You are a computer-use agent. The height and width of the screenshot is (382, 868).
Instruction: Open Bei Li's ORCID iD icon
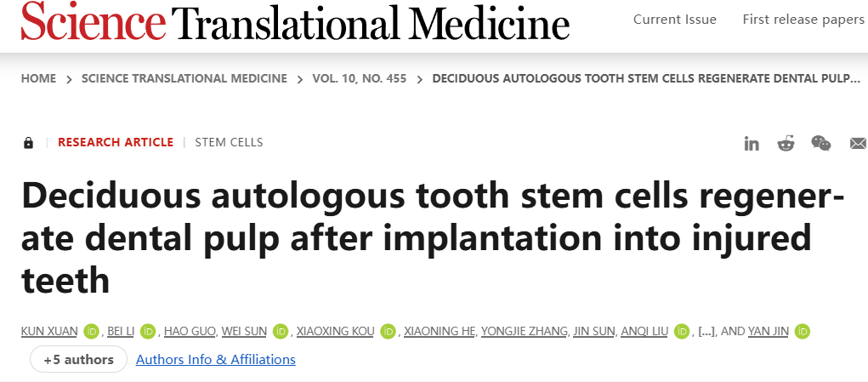point(148,331)
